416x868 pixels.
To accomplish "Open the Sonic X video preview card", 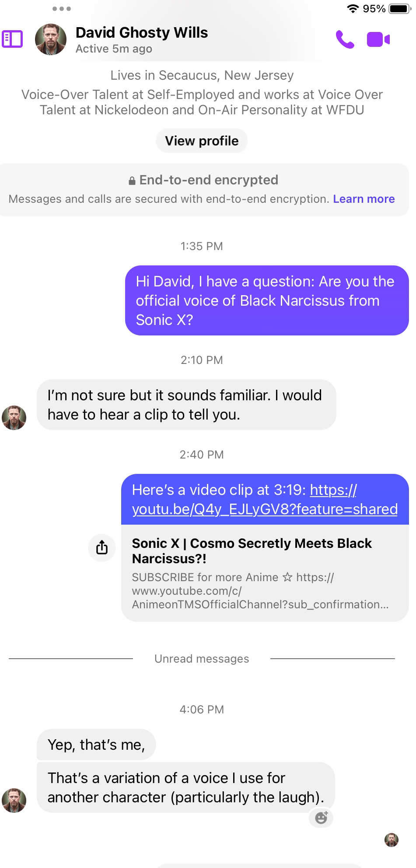I will pos(265,573).
